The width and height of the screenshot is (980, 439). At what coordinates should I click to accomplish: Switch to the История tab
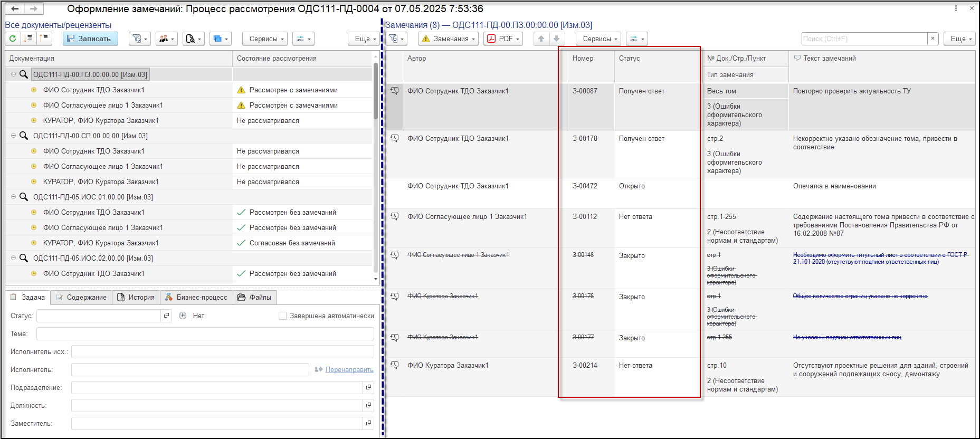pos(136,297)
